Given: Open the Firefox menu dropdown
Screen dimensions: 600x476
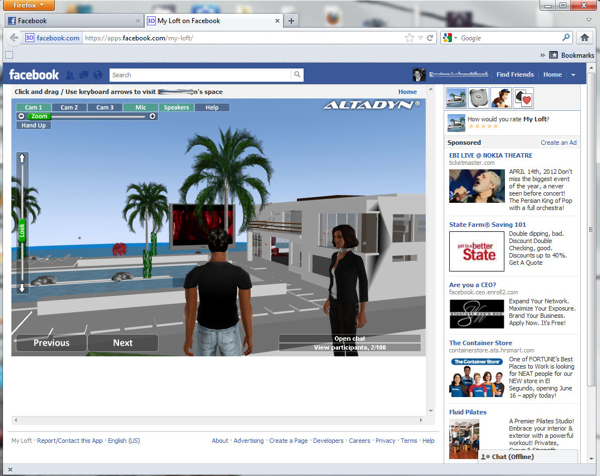Looking at the screenshot, I should 28,5.
